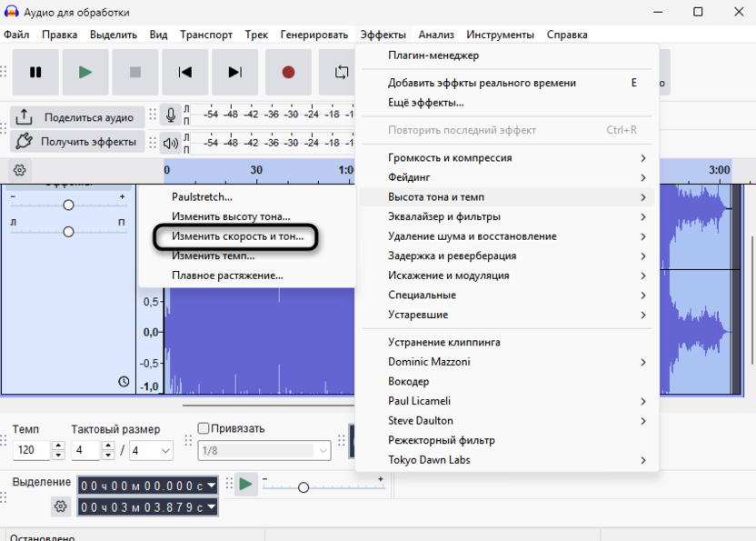The image size is (756, 541).
Task: Open timeline settings gear icon
Action: (x=20, y=170)
